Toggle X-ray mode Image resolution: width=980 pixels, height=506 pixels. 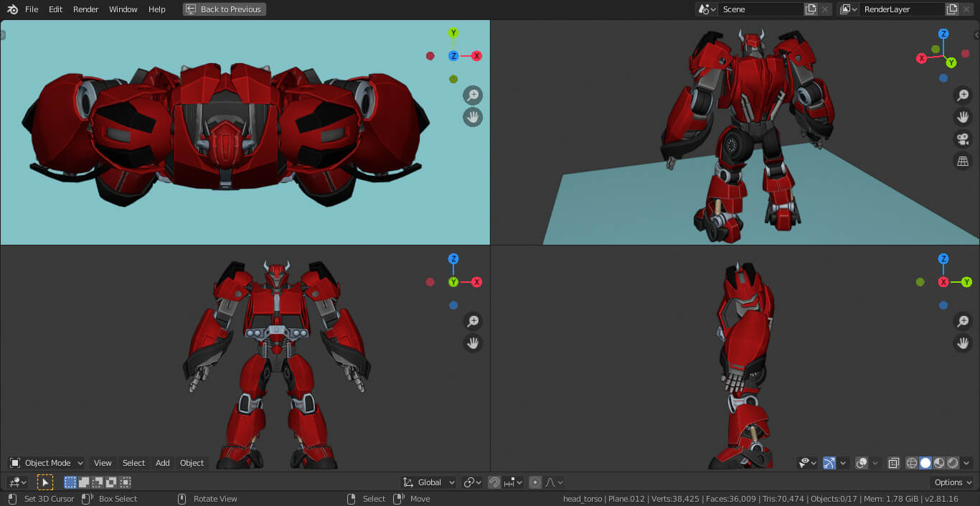coord(894,463)
